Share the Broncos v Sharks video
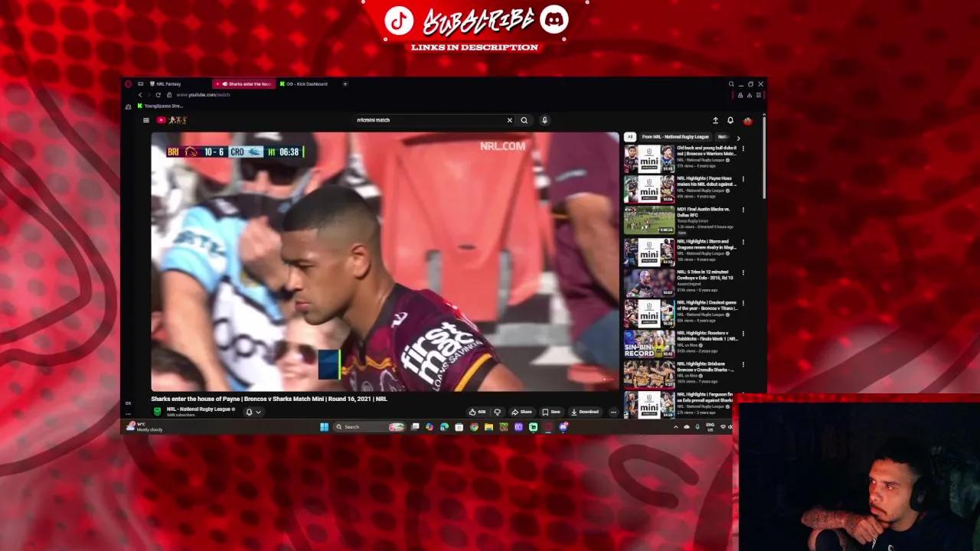This screenshot has height=551, width=980. pyautogui.click(x=521, y=412)
